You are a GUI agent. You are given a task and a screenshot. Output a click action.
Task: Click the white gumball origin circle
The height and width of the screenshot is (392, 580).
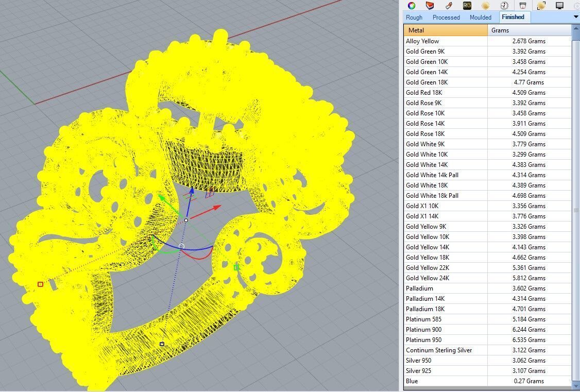(x=186, y=220)
